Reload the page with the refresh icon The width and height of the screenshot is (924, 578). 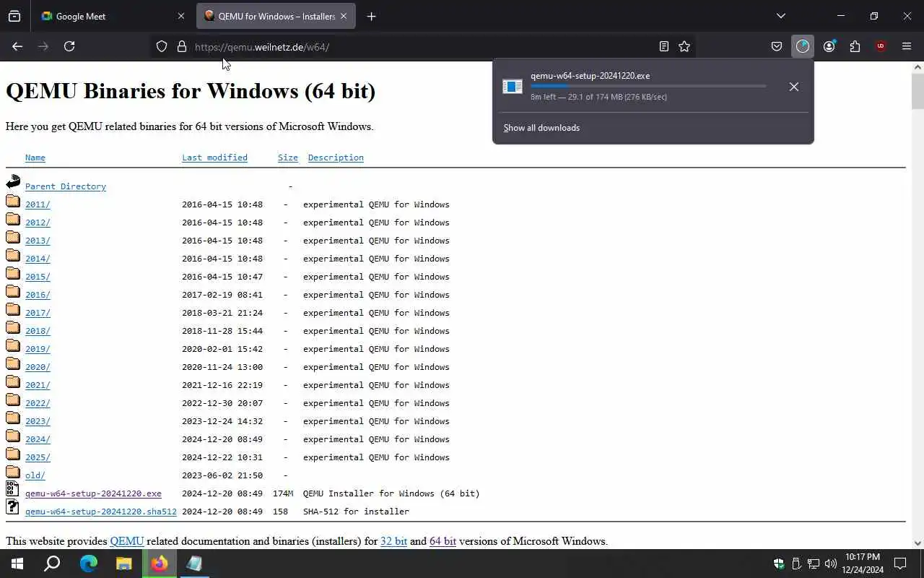[69, 46]
